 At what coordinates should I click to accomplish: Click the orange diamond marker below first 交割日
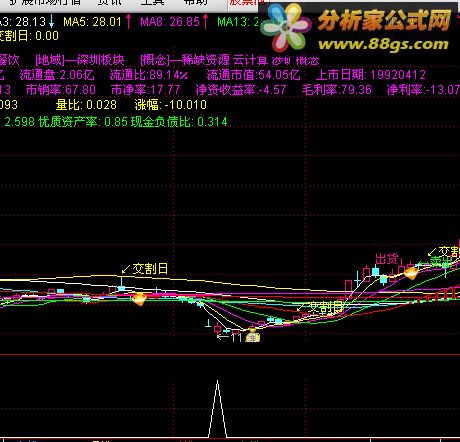coord(139,299)
